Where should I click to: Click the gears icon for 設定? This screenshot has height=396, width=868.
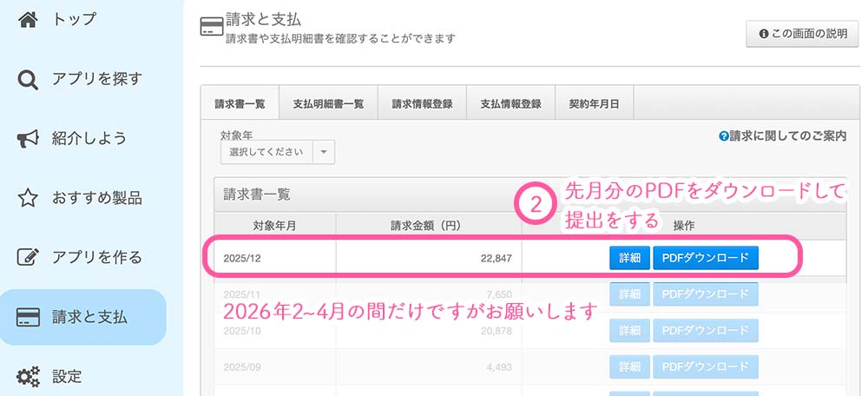tap(28, 377)
